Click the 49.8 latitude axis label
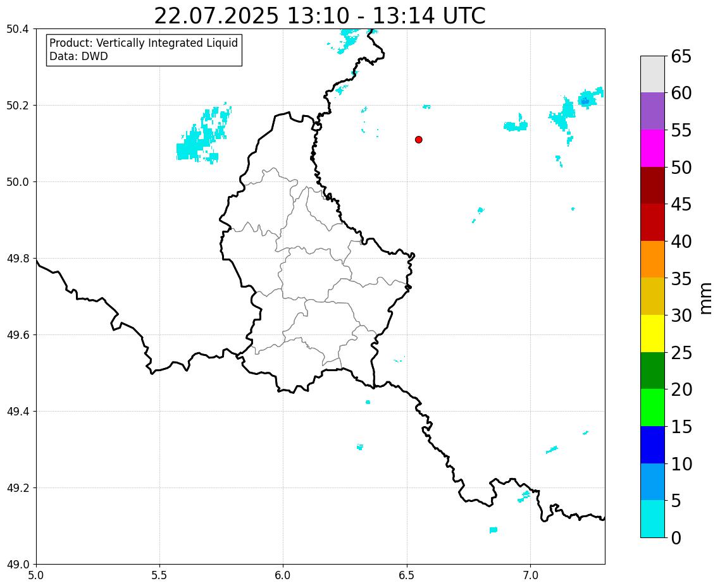The height and width of the screenshot is (588, 720). pyautogui.click(x=18, y=259)
